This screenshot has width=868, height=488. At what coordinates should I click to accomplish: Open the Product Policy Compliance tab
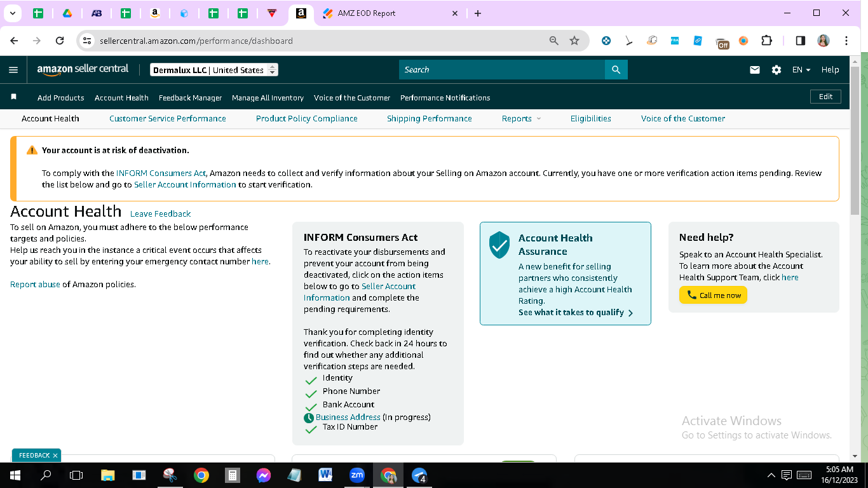[x=307, y=118]
